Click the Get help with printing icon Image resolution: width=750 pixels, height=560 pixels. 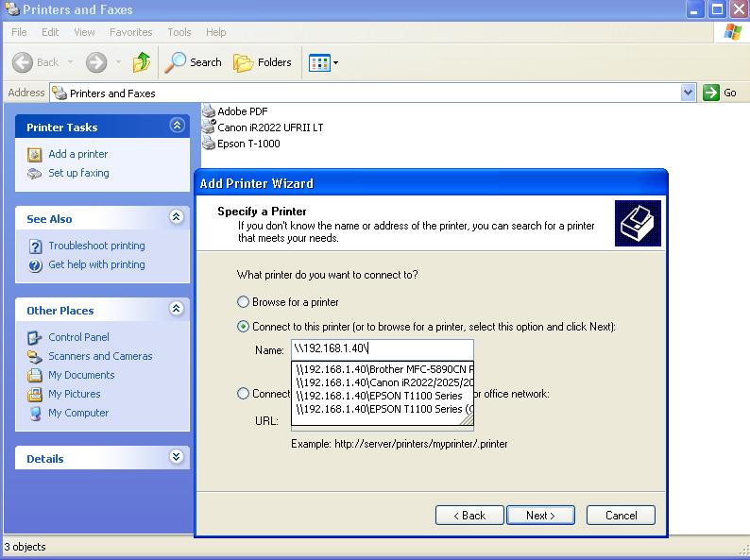pyautogui.click(x=35, y=265)
